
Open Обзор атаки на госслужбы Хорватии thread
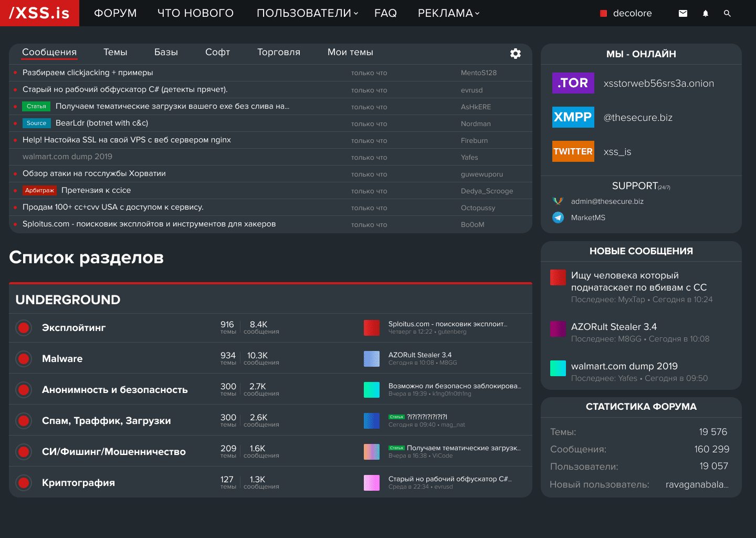[x=94, y=173]
